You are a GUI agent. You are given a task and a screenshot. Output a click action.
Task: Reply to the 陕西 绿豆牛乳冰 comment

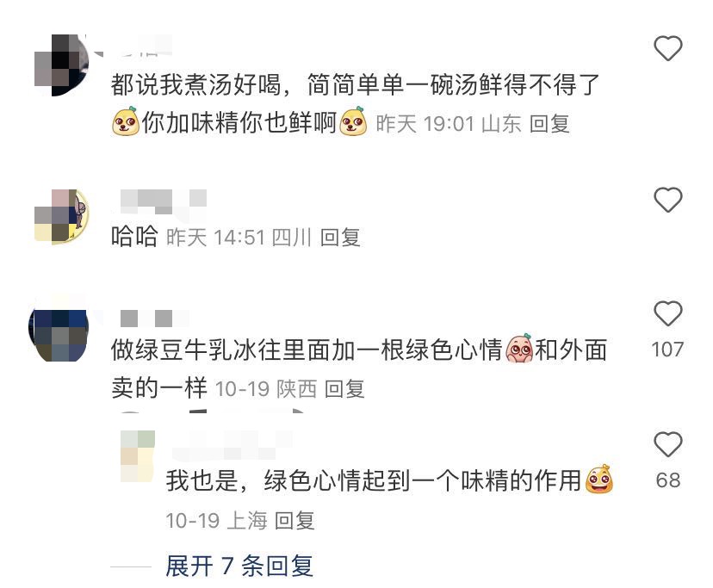pyautogui.click(x=344, y=389)
